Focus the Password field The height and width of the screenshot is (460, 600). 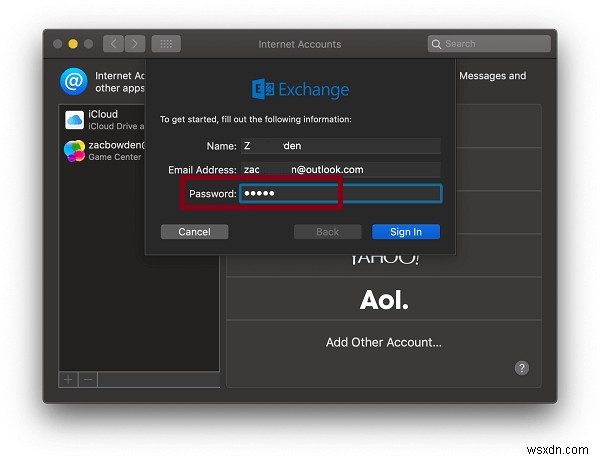pos(341,194)
